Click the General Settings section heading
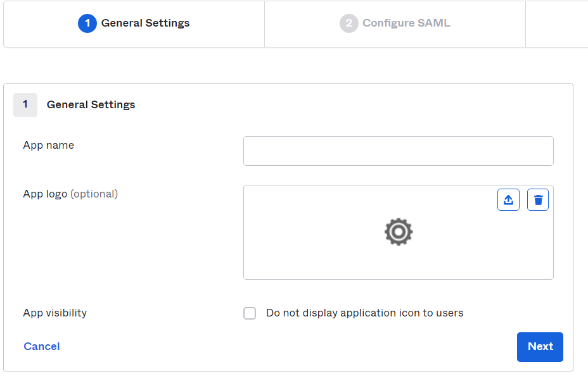Screen dimensions: 588x381 (x=91, y=105)
